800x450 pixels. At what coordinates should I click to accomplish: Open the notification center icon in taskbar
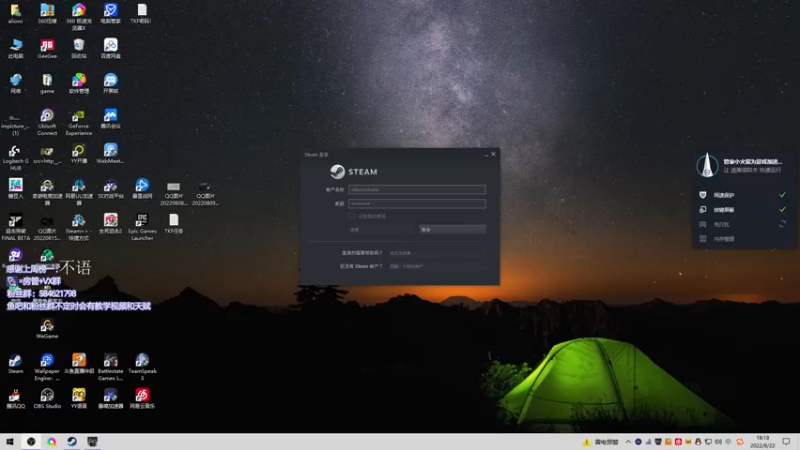[786, 442]
